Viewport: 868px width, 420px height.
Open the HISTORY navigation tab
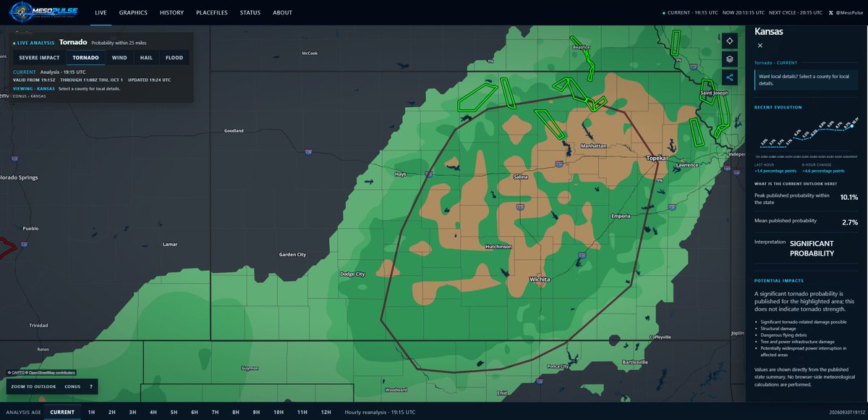pos(171,13)
